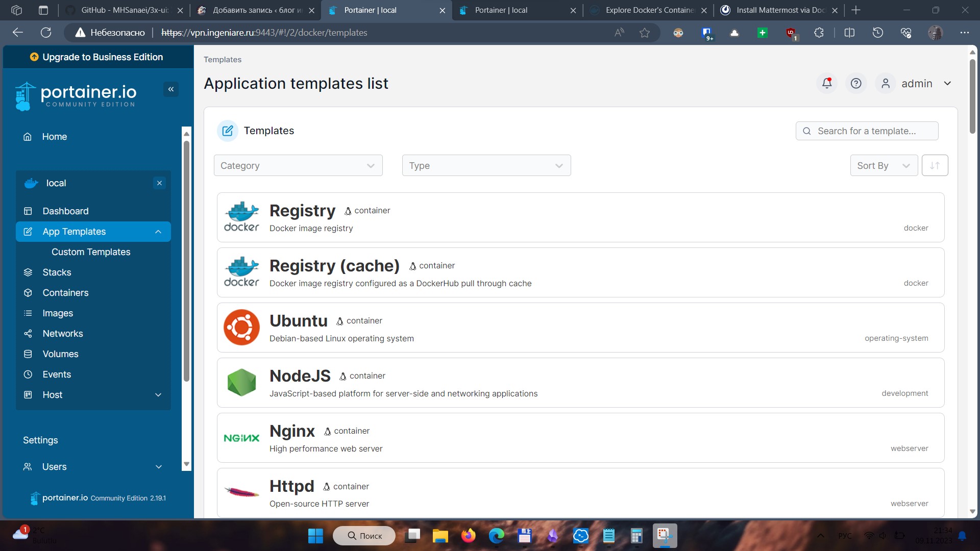Switch to Explore Docker's Container tab
Viewport: 980px width, 551px height.
648,10
